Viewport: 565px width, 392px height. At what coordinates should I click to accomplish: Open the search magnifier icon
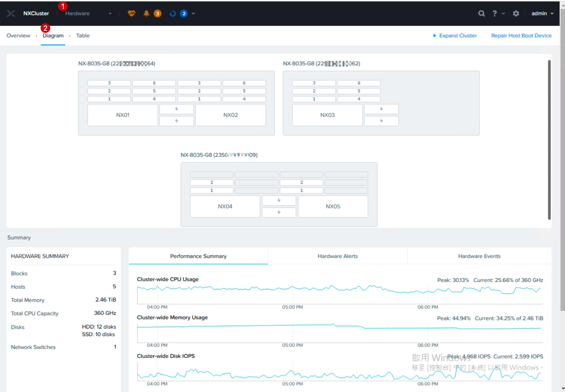point(482,13)
